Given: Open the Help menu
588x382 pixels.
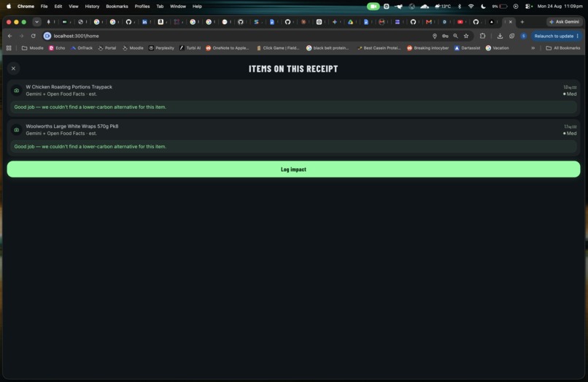Looking at the screenshot, I should (197, 7).
